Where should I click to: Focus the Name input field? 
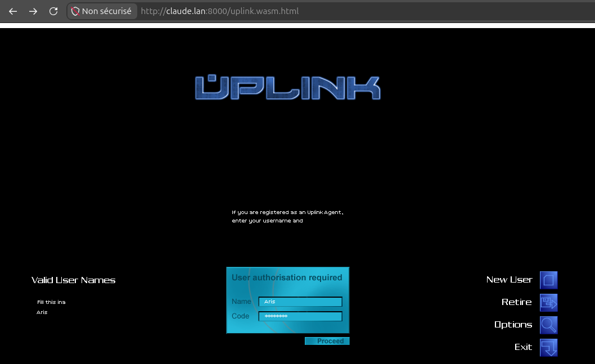click(300, 302)
